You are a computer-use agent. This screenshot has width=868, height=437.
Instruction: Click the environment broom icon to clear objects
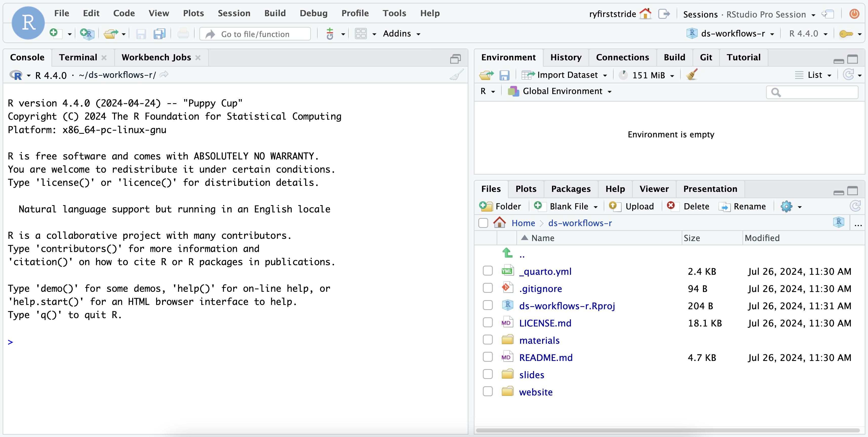coord(692,75)
